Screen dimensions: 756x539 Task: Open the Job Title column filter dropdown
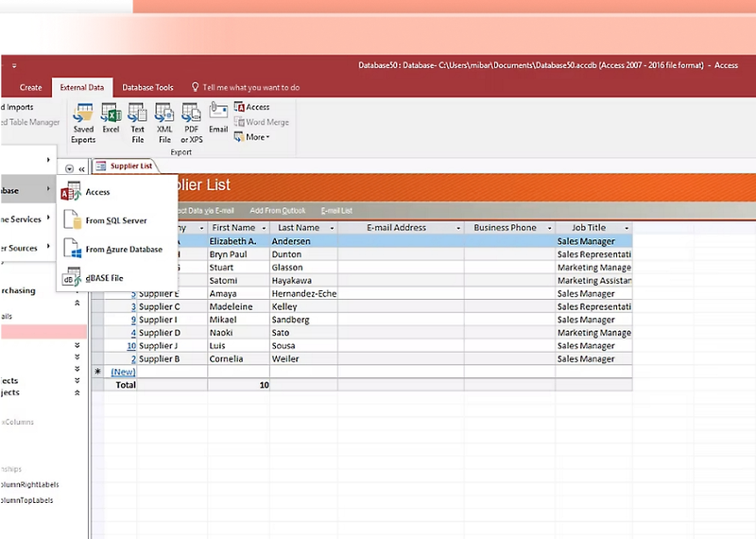pyautogui.click(x=627, y=228)
